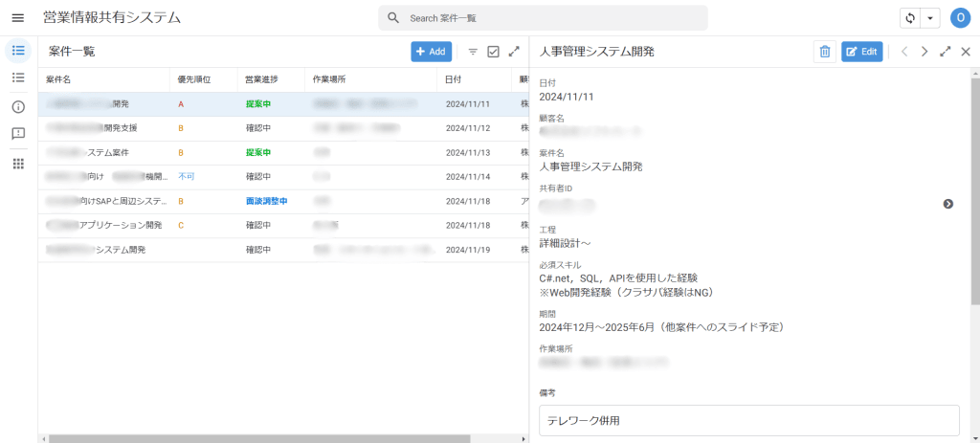
Task: Click the list view icon in sidebar
Action: pos(18,78)
